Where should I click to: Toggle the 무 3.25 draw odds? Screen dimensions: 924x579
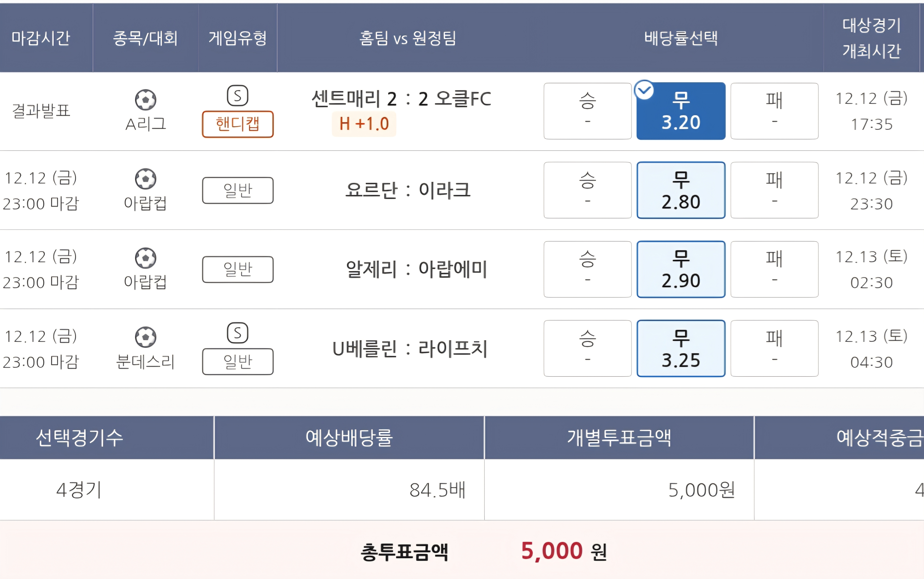tap(681, 349)
